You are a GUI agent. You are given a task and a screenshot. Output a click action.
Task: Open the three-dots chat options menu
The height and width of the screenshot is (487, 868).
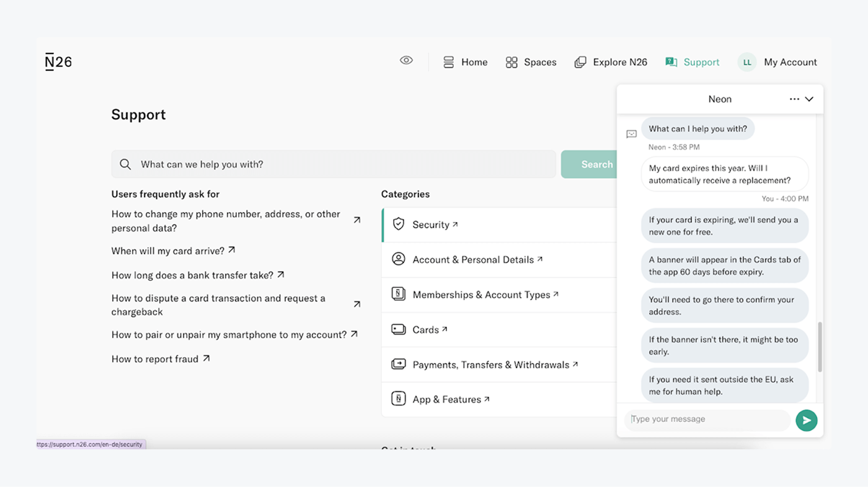click(x=794, y=99)
